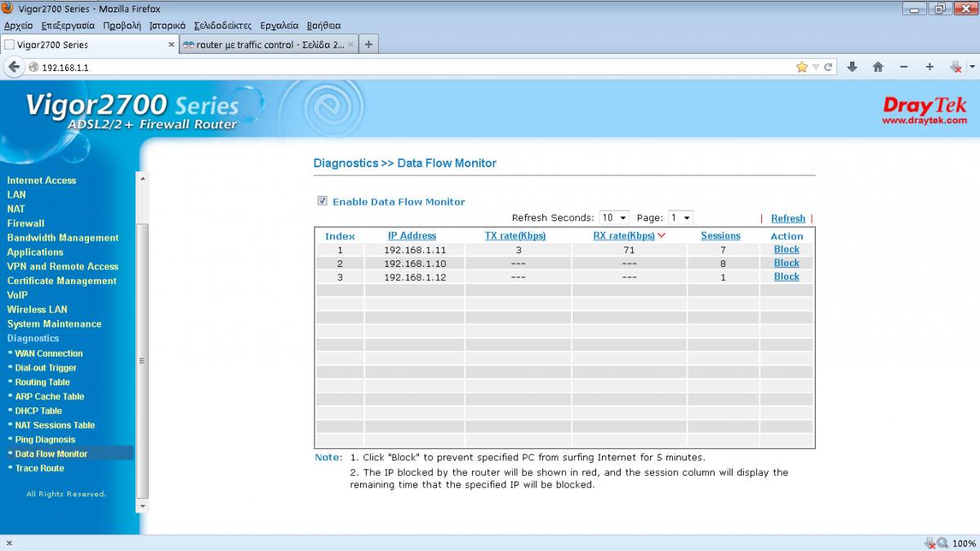Open the Εργαλεία menu
Viewport: 980px width, 551px height.
coord(279,25)
